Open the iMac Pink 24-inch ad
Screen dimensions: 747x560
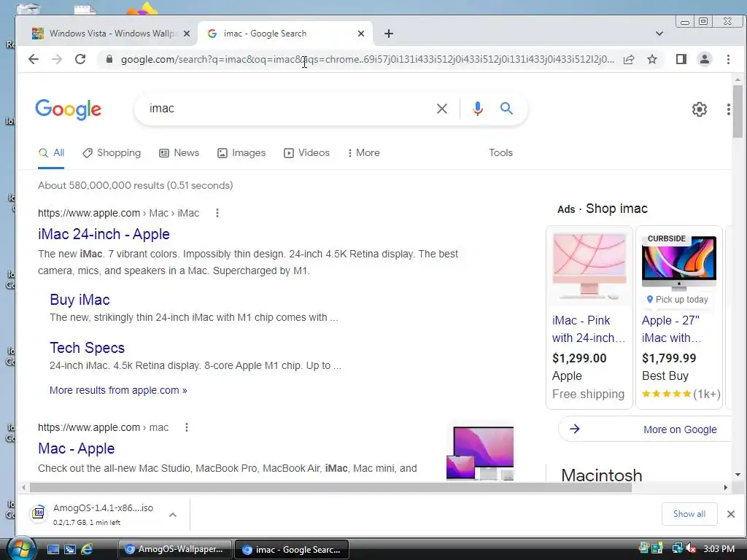click(x=589, y=329)
